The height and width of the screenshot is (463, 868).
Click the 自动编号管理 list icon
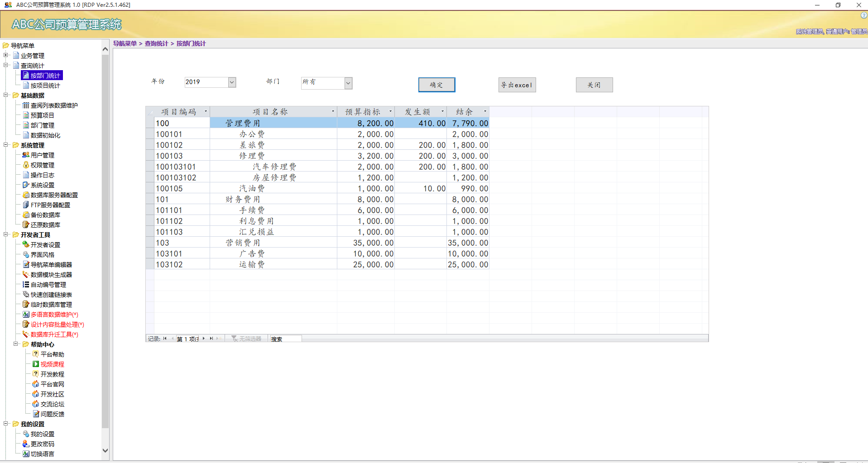(26, 285)
